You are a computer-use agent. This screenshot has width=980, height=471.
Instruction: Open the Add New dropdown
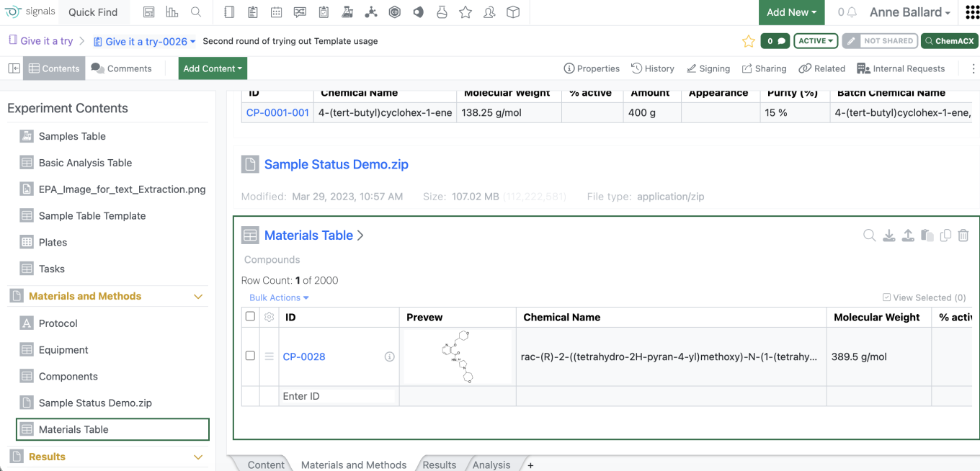[791, 12]
